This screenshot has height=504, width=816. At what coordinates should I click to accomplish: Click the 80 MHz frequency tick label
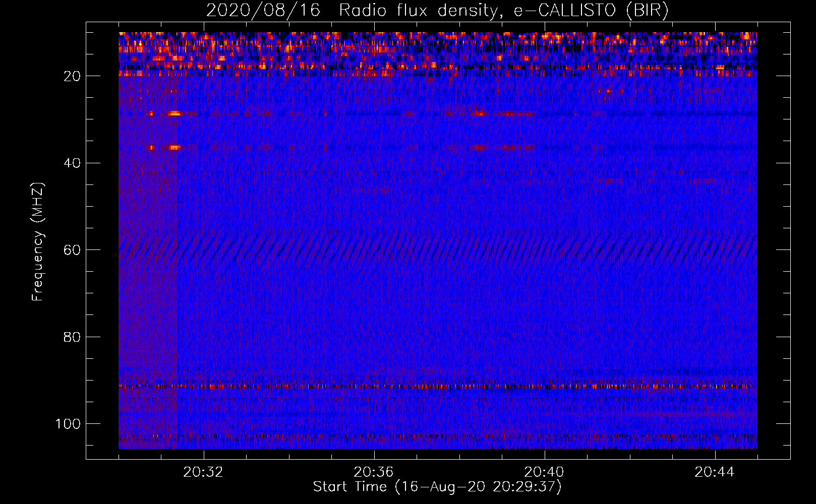[72, 337]
